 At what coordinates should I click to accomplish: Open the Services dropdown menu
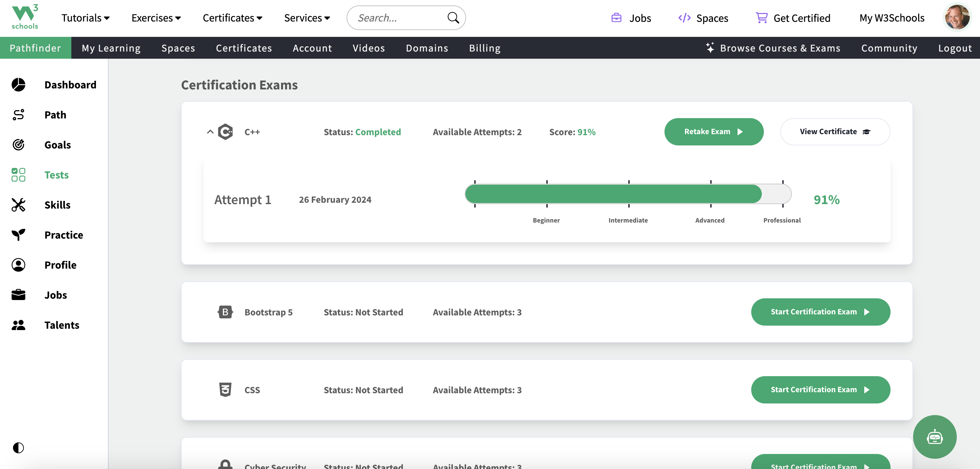coord(307,18)
